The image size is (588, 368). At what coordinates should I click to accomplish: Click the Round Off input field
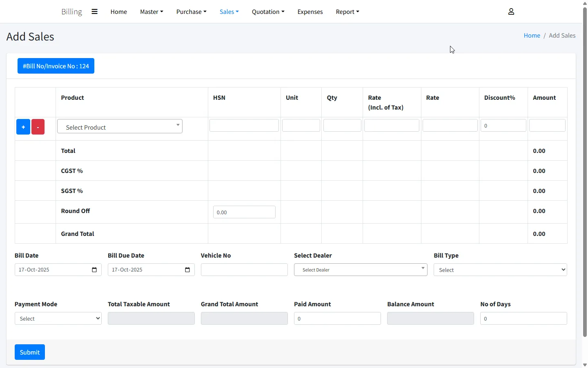click(x=244, y=212)
